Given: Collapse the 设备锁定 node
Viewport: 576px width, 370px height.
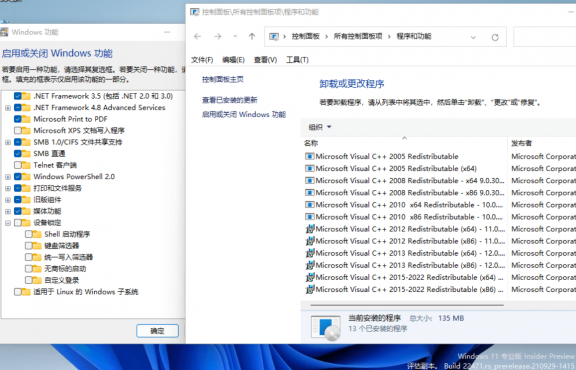Looking at the screenshot, I should pyautogui.click(x=8, y=223).
